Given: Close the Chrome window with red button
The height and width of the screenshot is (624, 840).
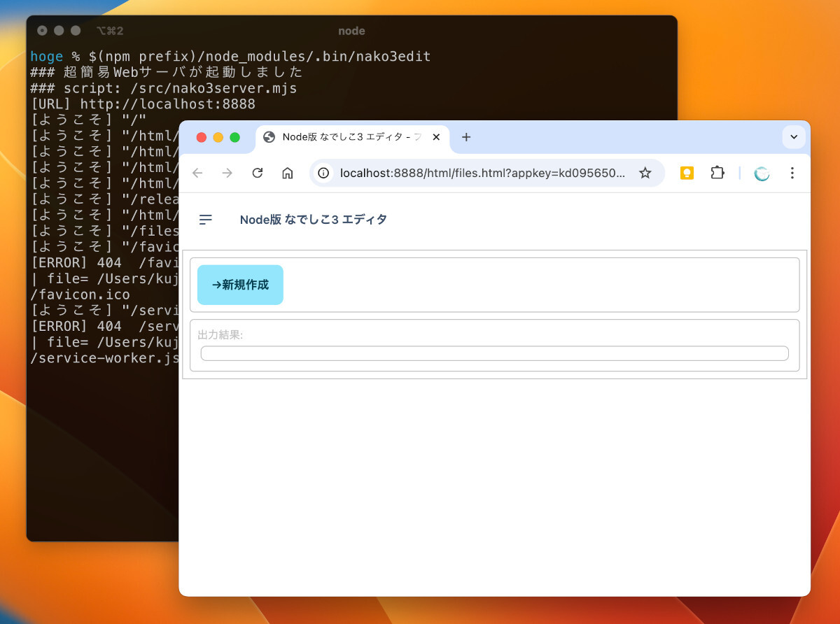Looking at the screenshot, I should [x=202, y=137].
